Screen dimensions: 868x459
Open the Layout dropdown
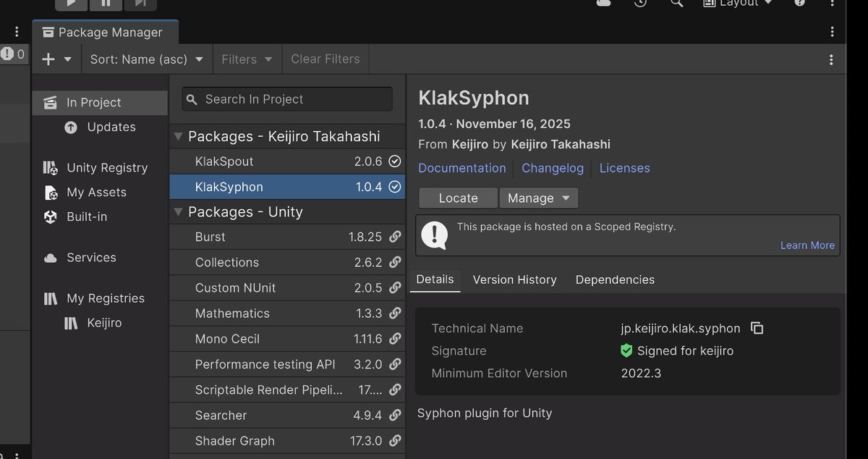738,4
